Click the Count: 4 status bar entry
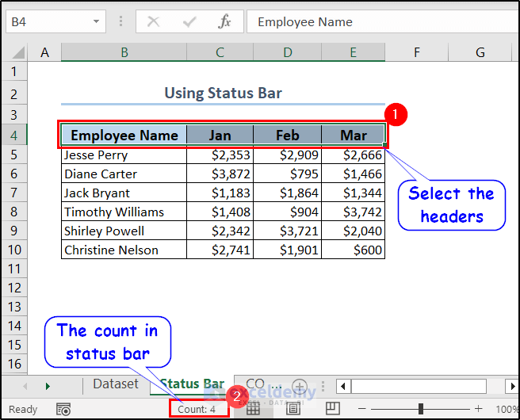Image resolution: width=520 pixels, height=420 pixels. tap(197, 410)
